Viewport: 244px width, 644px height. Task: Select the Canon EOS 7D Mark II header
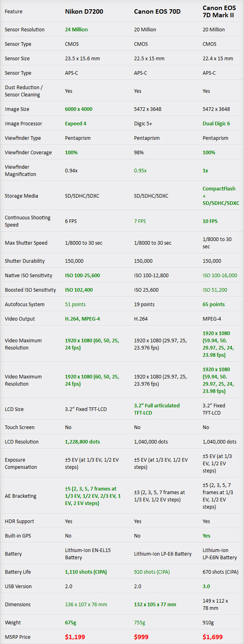[219, 12]
